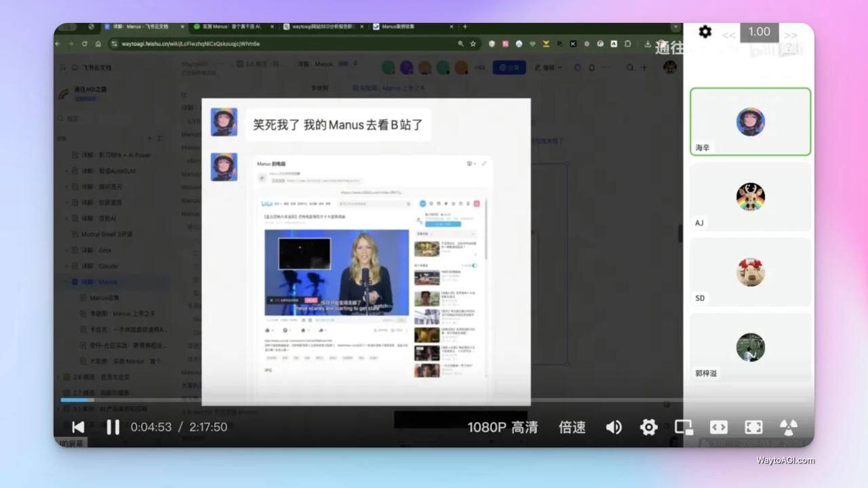Restart video with the previous-track button

(x=79, y=427)
